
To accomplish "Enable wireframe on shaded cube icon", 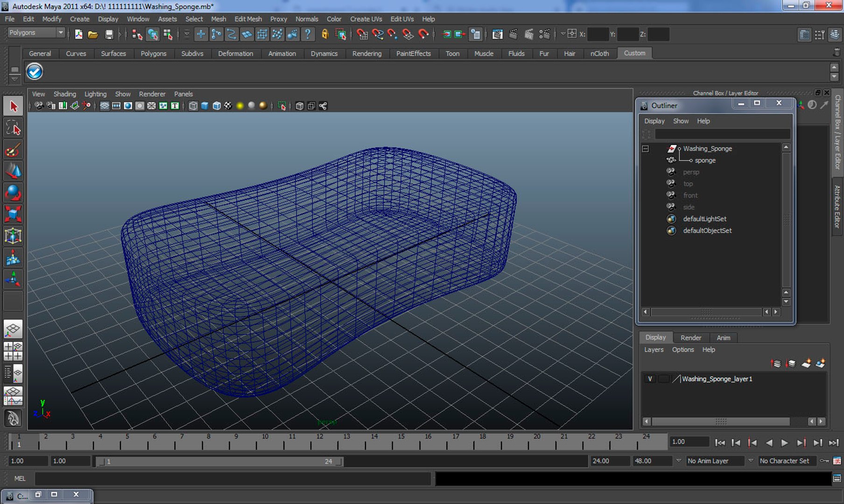I will pyautogui.click(x=216, y=106).
